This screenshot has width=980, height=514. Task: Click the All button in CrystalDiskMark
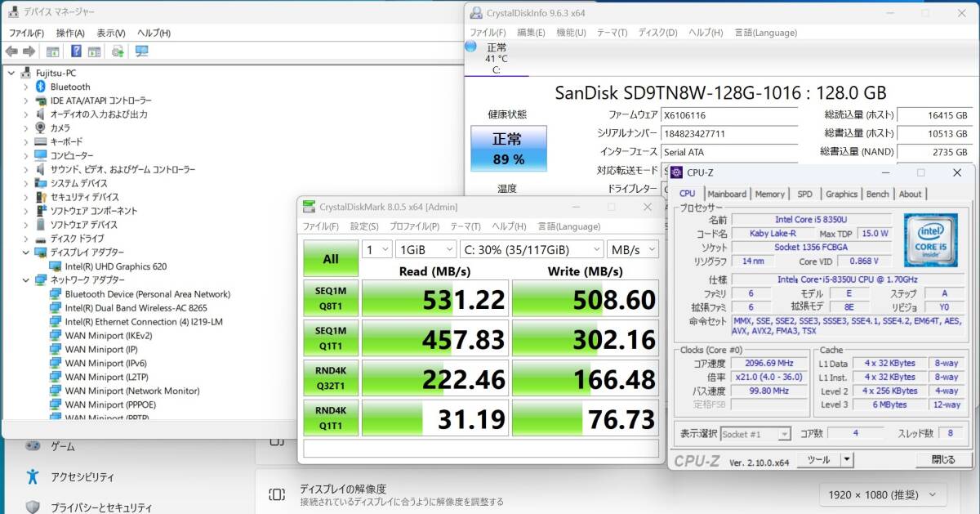coord(330,257)
